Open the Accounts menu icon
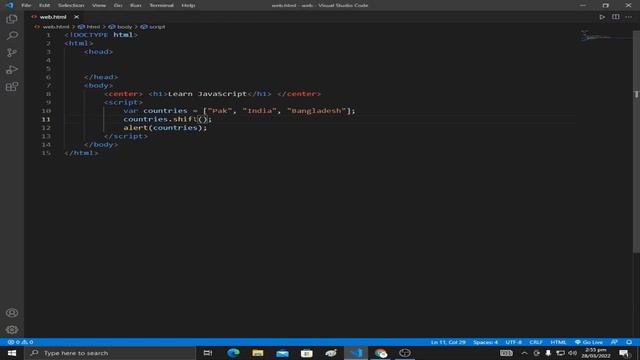This screenshot has width=640, height=360. [12, 313]
